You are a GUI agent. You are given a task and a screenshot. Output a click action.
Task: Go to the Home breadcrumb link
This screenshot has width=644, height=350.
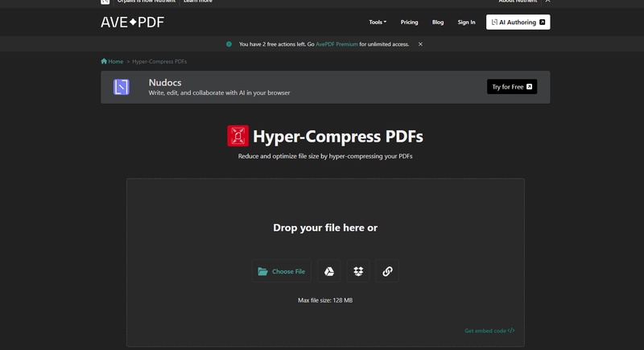coord(112,61)
